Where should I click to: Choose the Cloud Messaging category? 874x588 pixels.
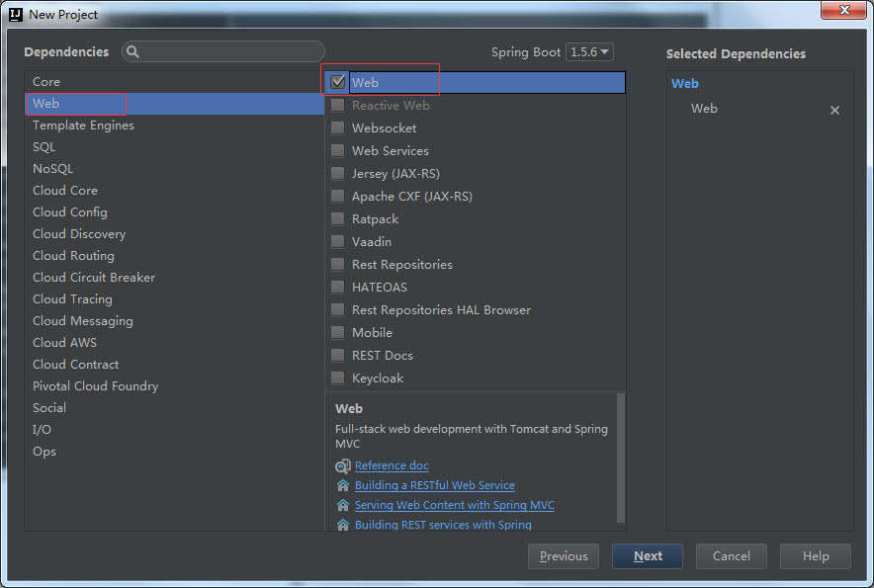[174, 321]
